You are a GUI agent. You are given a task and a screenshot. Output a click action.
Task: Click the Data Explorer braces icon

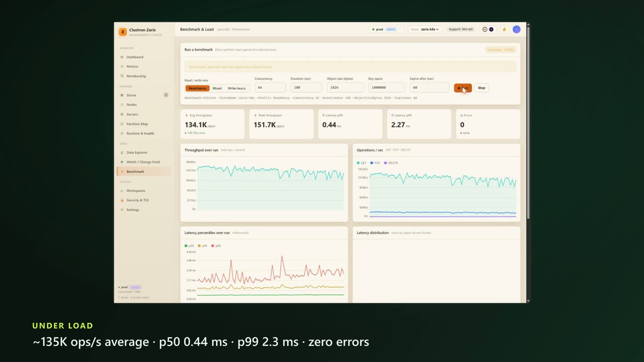[122, 152]
